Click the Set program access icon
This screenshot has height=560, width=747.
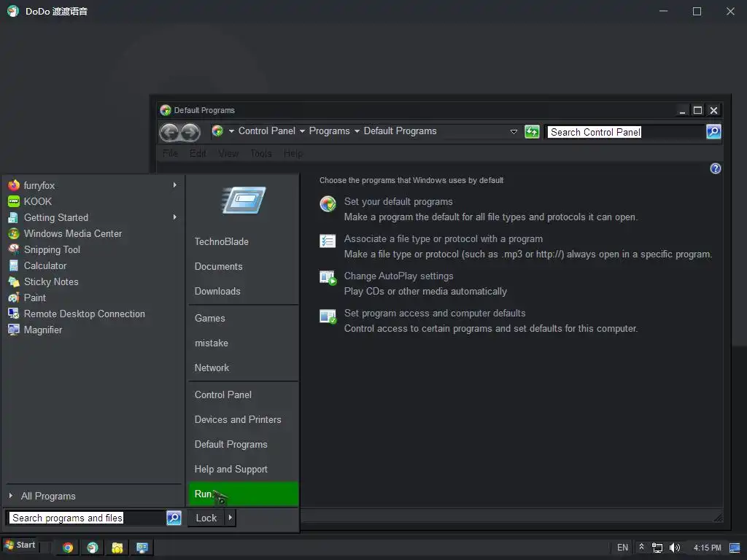(x=328, y=316)
